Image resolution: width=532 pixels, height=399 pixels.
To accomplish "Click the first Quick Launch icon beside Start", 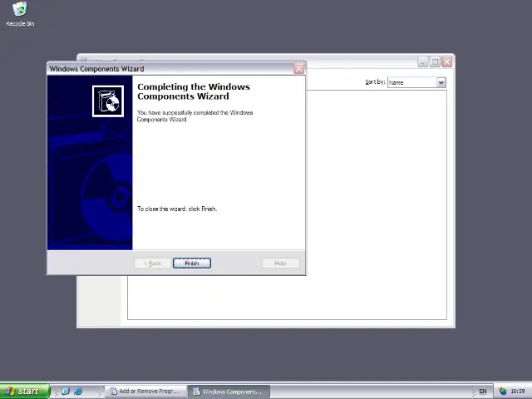I will [66, 392].
